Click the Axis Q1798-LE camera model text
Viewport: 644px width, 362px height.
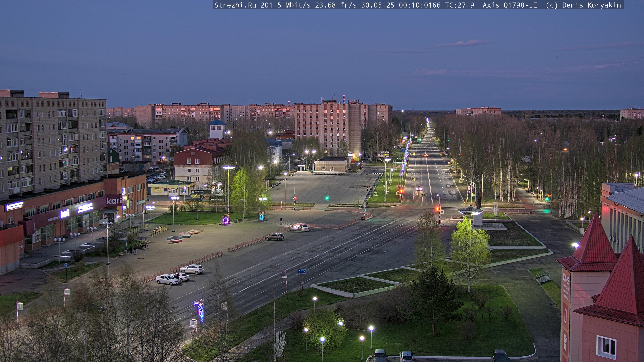coord(510,5)
